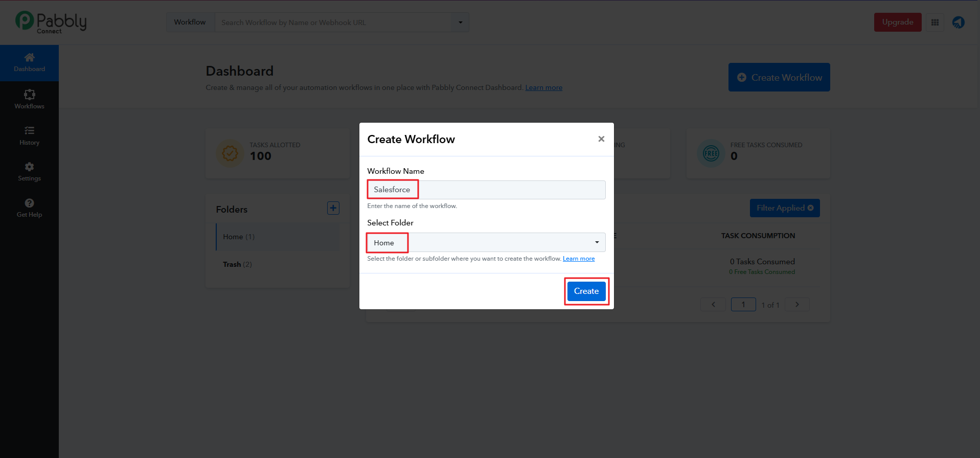This screenshot has width=980, height=458.
Task: Open Learn more link in dialog
Action: coord(578,259)
